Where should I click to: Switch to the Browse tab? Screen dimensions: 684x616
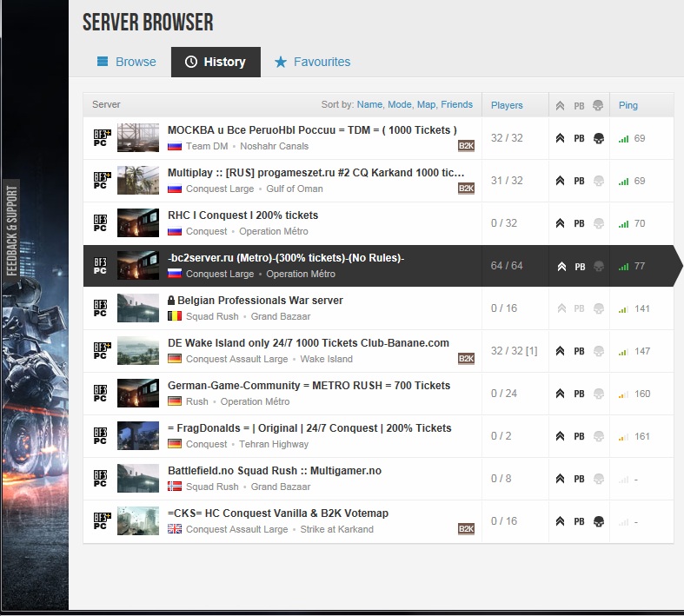point(127,62)
